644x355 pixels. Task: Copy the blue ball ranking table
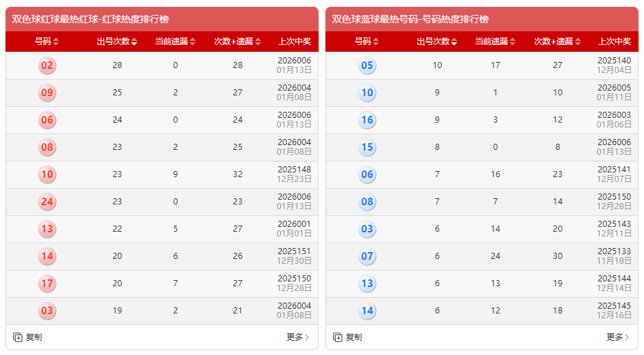click(x=347, y=337)
